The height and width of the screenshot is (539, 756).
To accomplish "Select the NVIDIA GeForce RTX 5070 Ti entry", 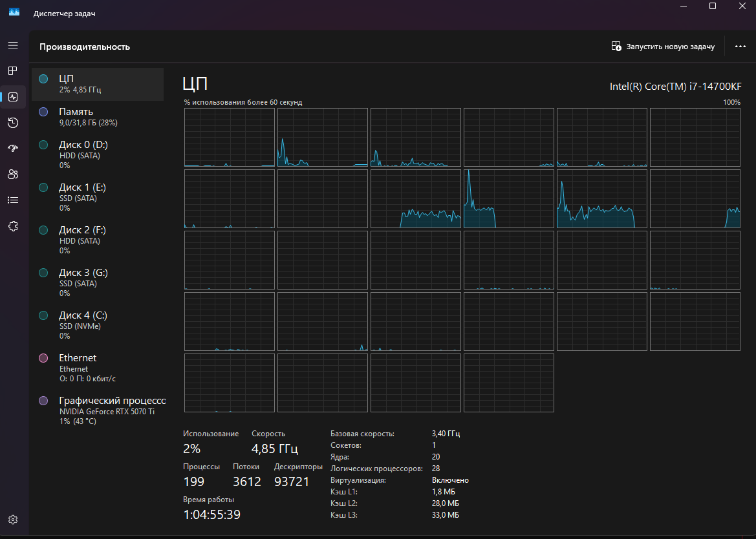I will (x=97, y=410).
